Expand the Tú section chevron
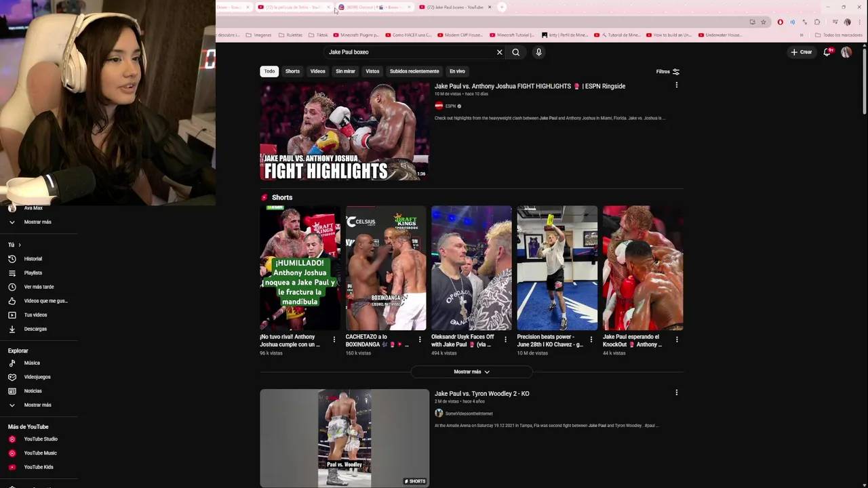 coord(20,245)
